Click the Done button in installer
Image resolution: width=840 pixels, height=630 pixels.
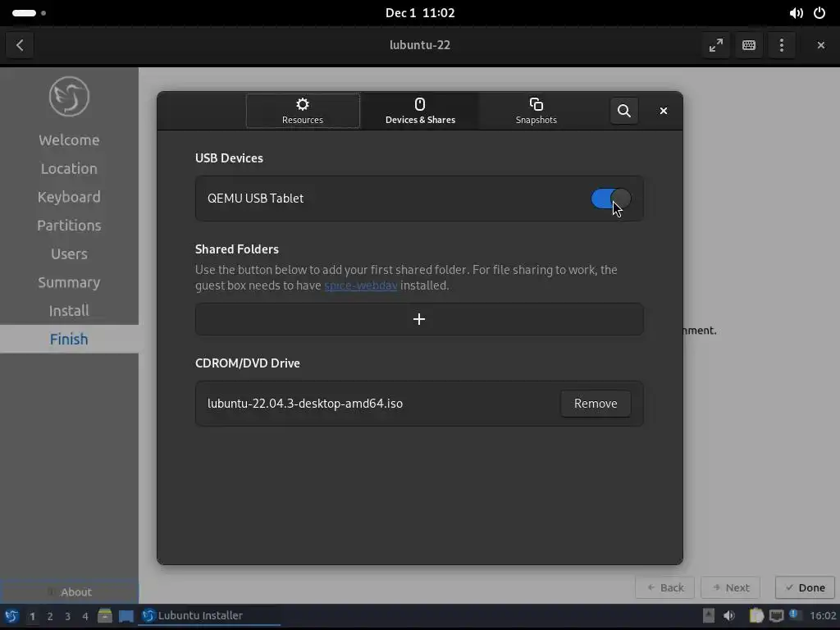point(805,587)
